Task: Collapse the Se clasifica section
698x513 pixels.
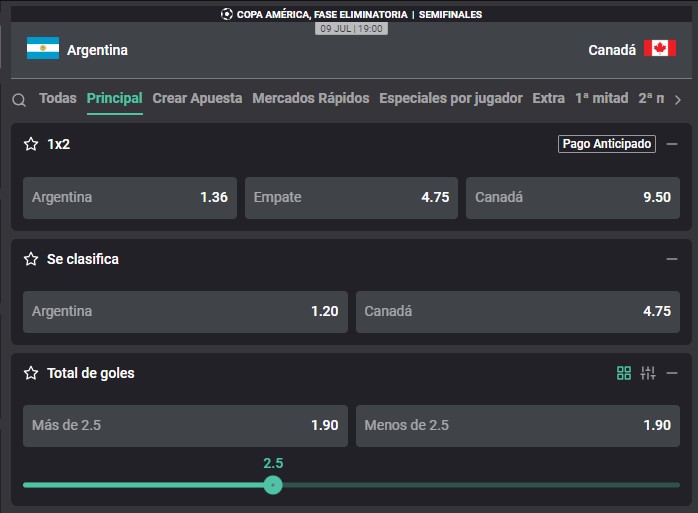Action: [672, 259]
